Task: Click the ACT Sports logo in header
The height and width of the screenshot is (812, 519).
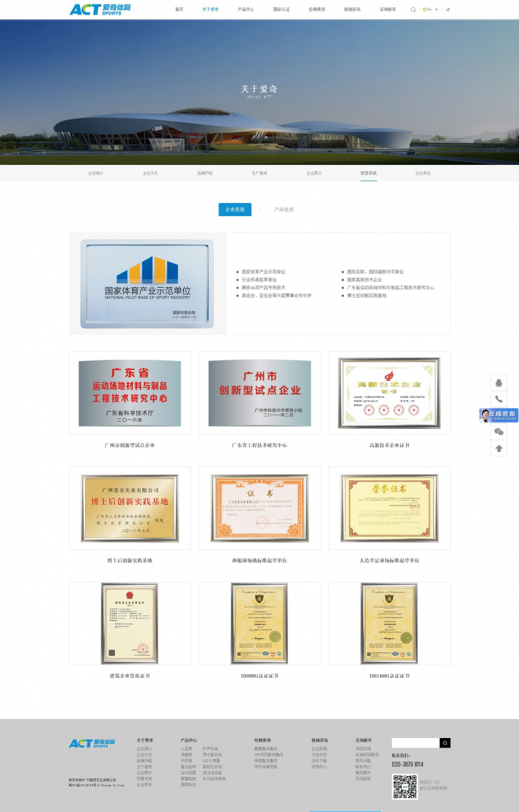Action: [x=100, y=10]
